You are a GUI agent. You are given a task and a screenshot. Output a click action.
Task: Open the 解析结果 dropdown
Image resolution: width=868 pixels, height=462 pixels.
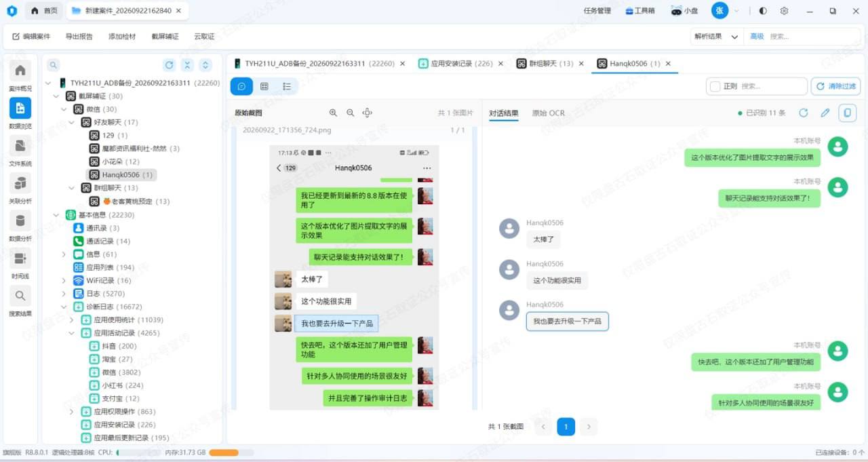[715, 37]
